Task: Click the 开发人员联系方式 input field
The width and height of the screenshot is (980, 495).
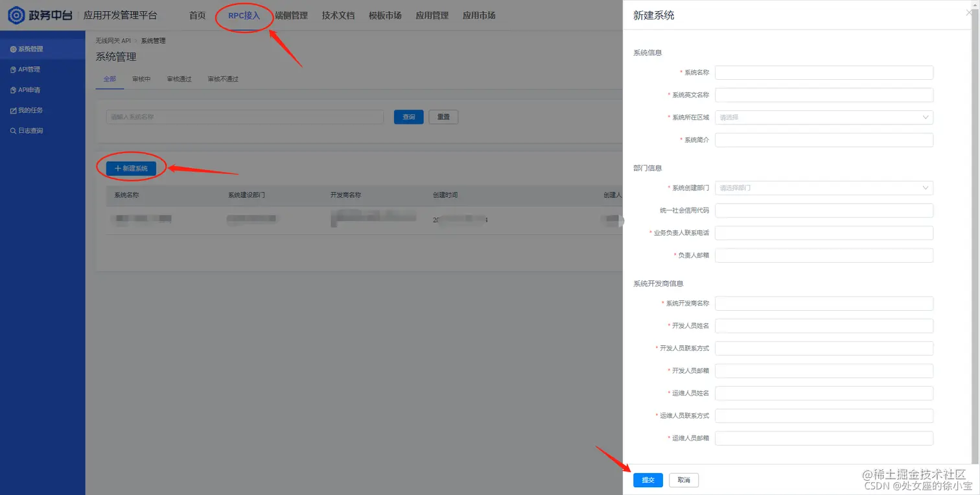Action: pyautogui.click(x=824, y=348)
